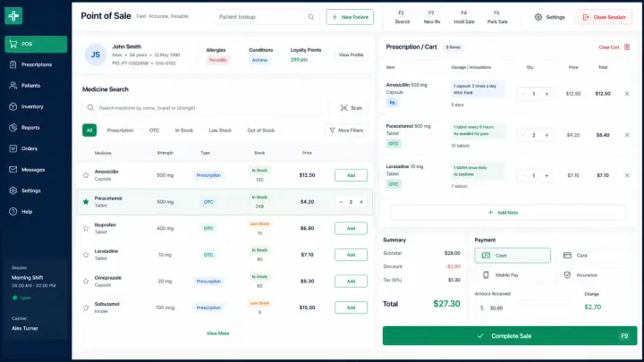Image resolution: width=644 pixels, height=362 pixels.
Task: Remove Paracetamol from the cart
Action: pyautogui.click(x=627, y=135)
